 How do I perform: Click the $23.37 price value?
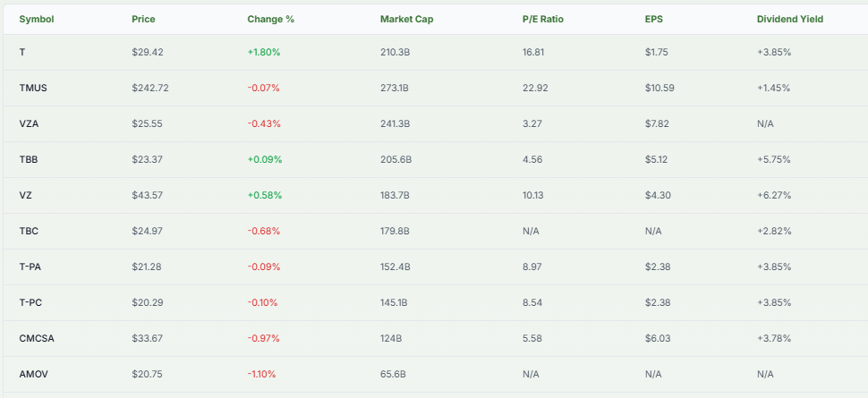(148, 159)
